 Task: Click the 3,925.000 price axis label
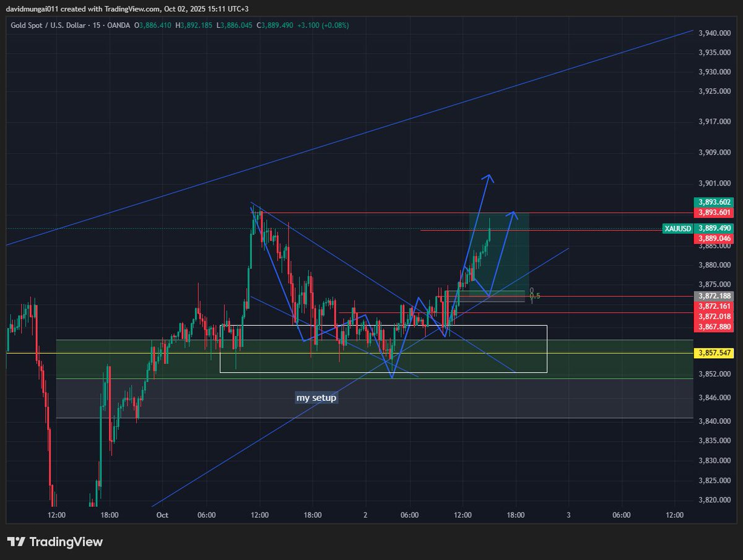click(715, 92)
